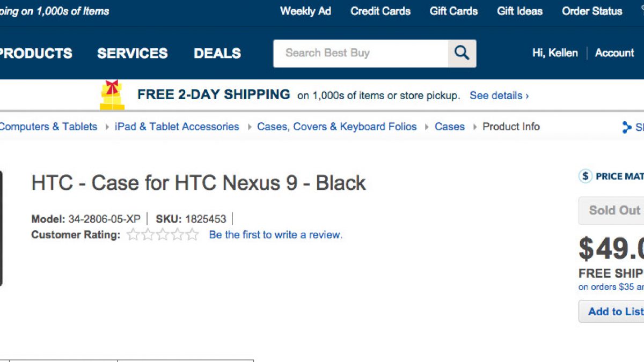Open the Services menu
644x362 pixels.
click(132, 53)
